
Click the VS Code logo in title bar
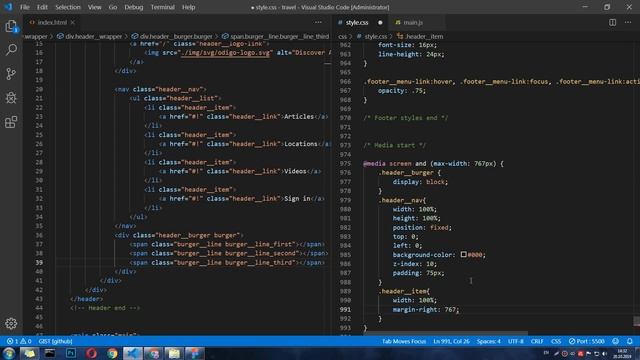tap(8, 7)
